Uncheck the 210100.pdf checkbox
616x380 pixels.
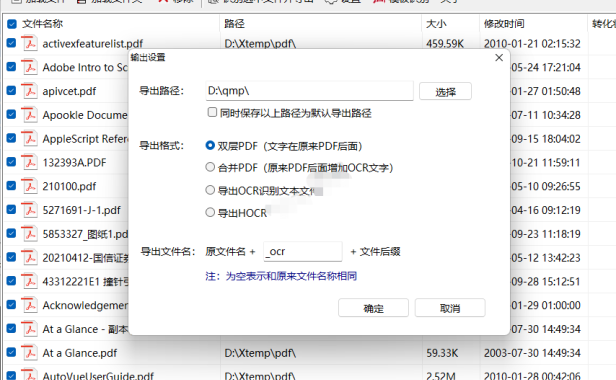11,185
